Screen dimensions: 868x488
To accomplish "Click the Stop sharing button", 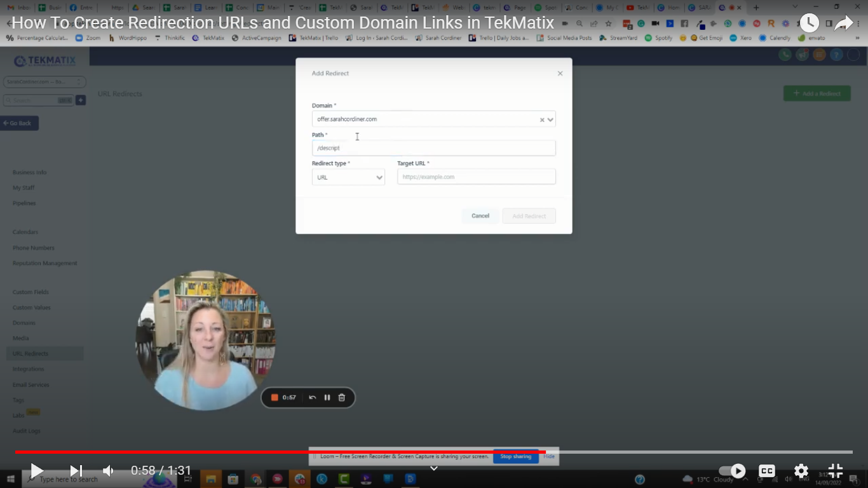I will [515, 456].
